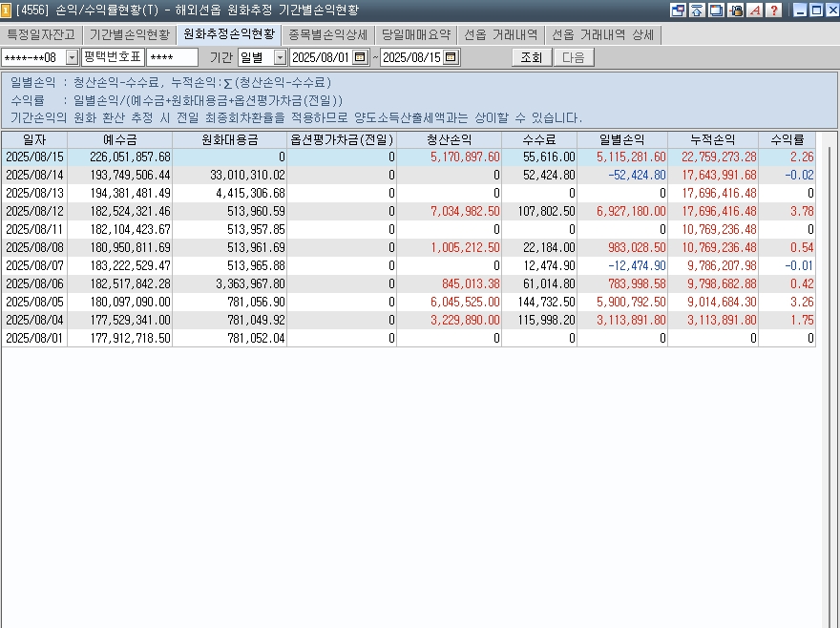Click the liquidation profit 7,034,982.50
This screenshot has width=840, height=628.
pyautogui.click(x=465, y=211)
